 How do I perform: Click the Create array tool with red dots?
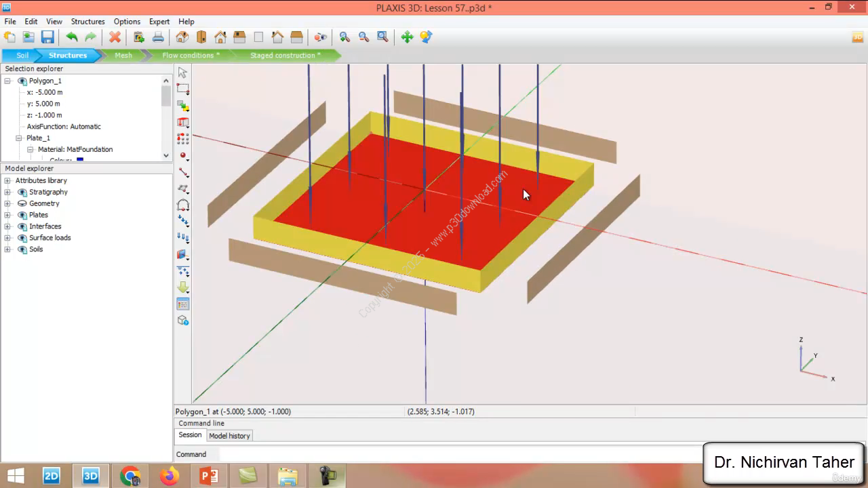coord(182,138)
